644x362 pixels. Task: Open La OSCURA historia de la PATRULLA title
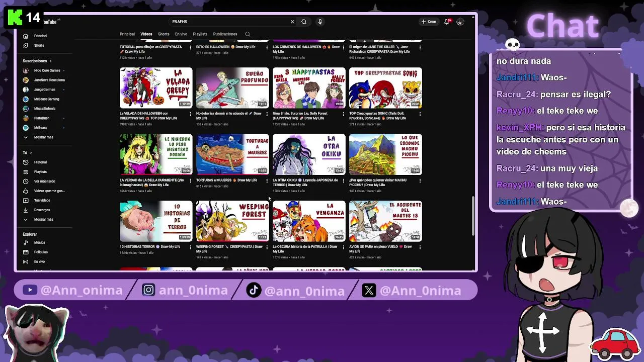point(305,249)
